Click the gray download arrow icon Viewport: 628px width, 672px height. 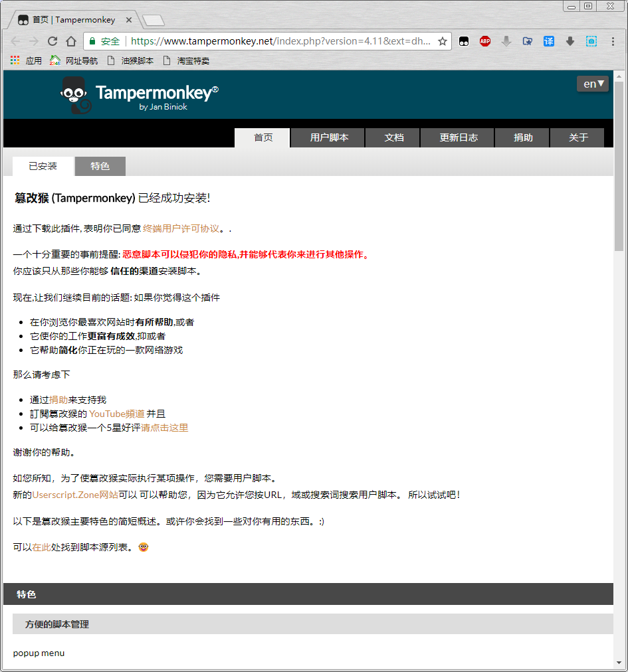[x=506, y=41]
